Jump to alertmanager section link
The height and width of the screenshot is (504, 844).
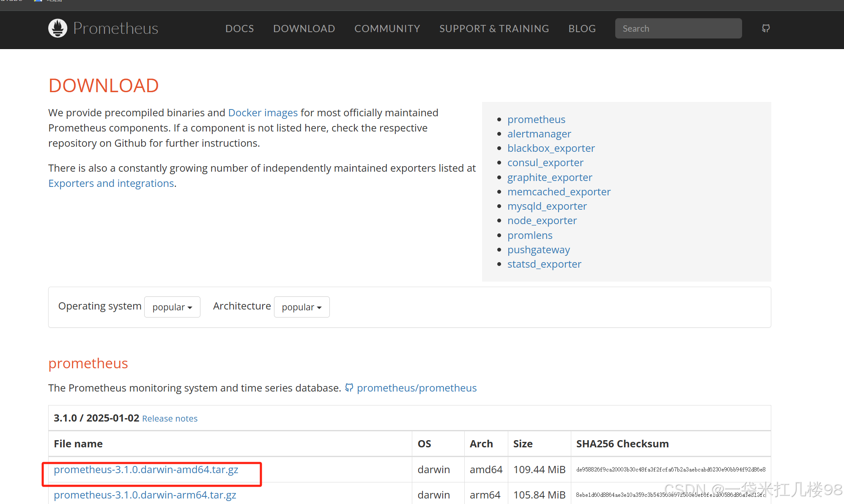[539, 134]
